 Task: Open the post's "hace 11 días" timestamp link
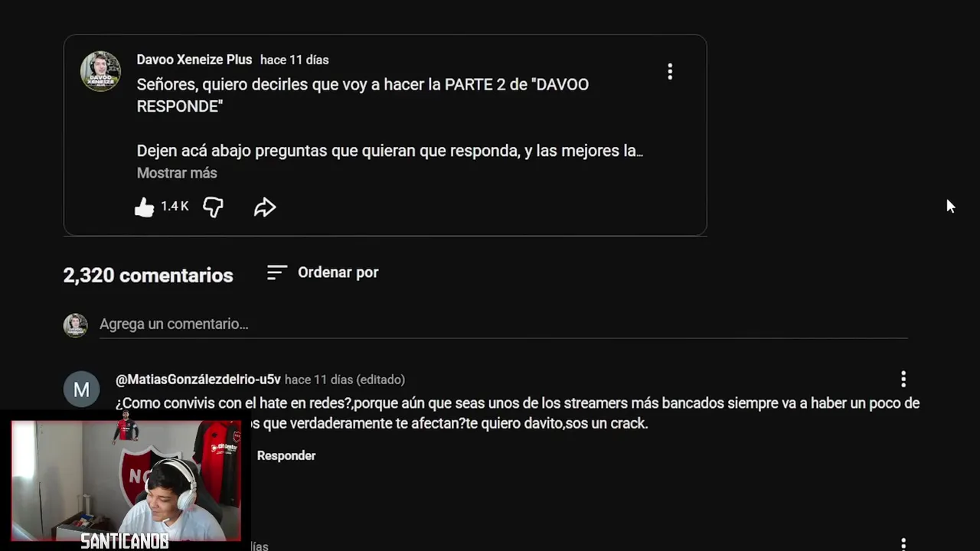[295, 60]
